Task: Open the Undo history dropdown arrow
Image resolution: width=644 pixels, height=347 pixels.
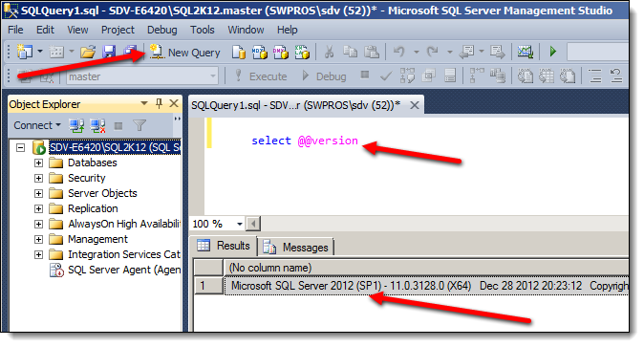Action: pyautogui.click(x=416, y=53)
